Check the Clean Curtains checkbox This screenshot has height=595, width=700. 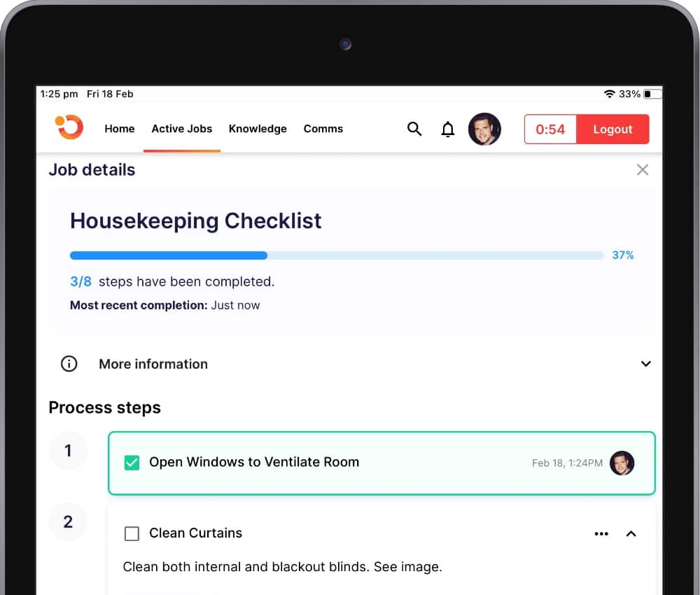(x=132, y=533)
